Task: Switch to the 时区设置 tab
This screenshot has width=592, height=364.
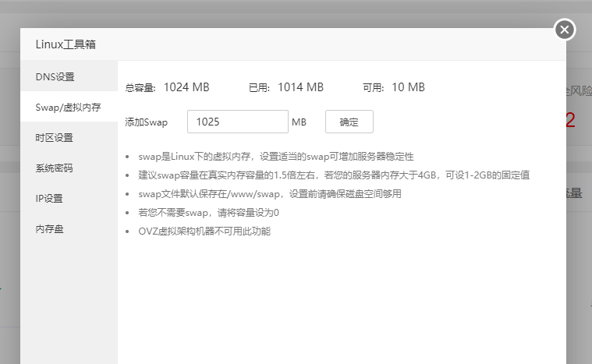Action: (69, 138)
